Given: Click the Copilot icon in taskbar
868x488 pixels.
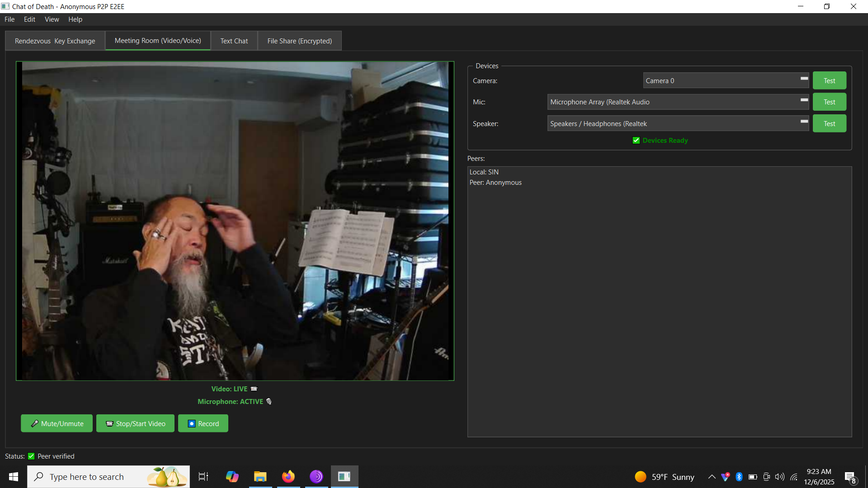Looking at the screenshot, I should (232, 477).
